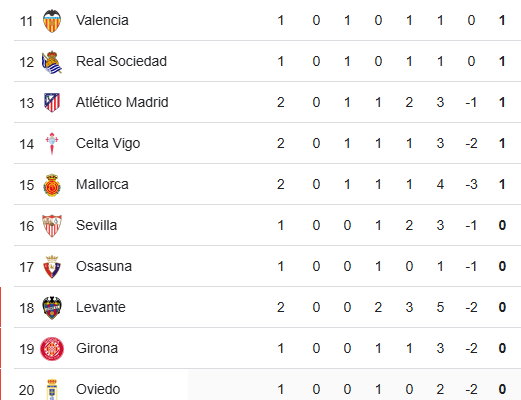Open the Girona team page
The height and width of the screenshot is (400, 521).
coord(97,348)
